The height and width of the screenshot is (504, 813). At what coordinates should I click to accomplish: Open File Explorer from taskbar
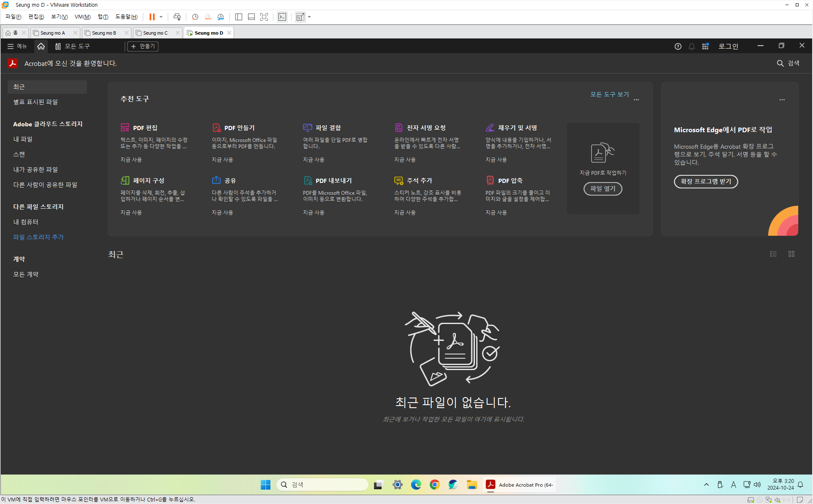click(472, 485)
